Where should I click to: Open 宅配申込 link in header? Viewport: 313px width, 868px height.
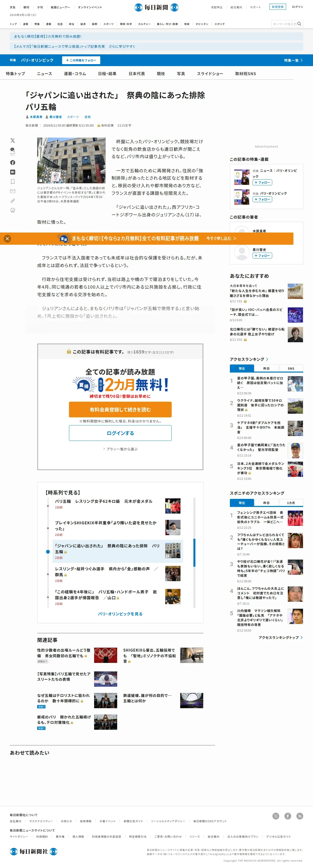click(216, 7)
